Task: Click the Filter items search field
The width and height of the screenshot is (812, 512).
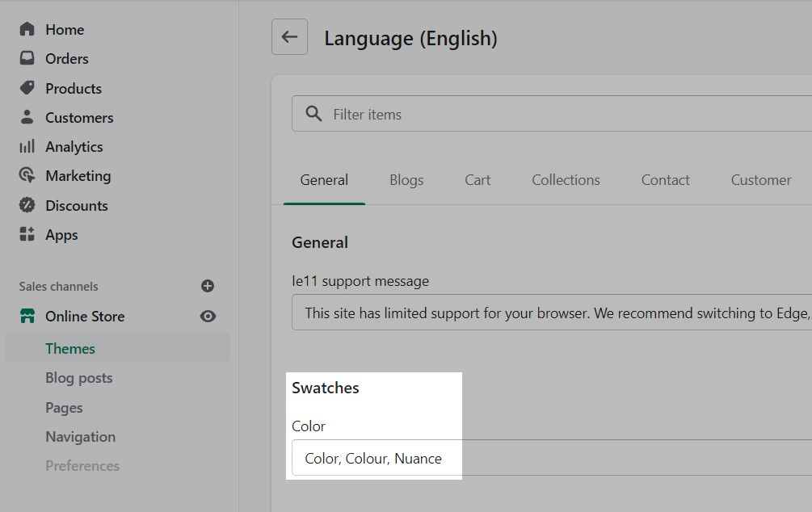Action: 566,115
